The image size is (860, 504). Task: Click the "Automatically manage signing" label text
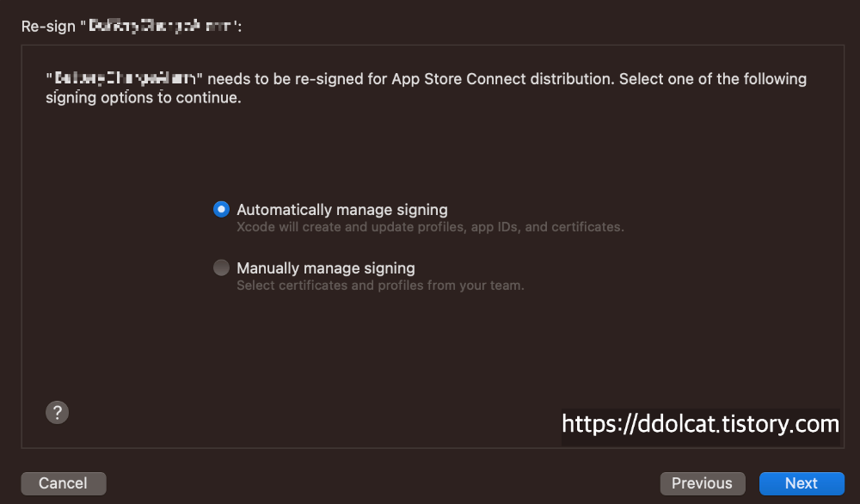[341, 210]
